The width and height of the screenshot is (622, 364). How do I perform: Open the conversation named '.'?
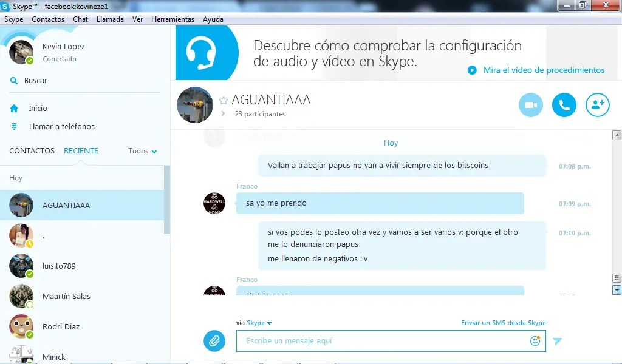(x=82, y=235)
